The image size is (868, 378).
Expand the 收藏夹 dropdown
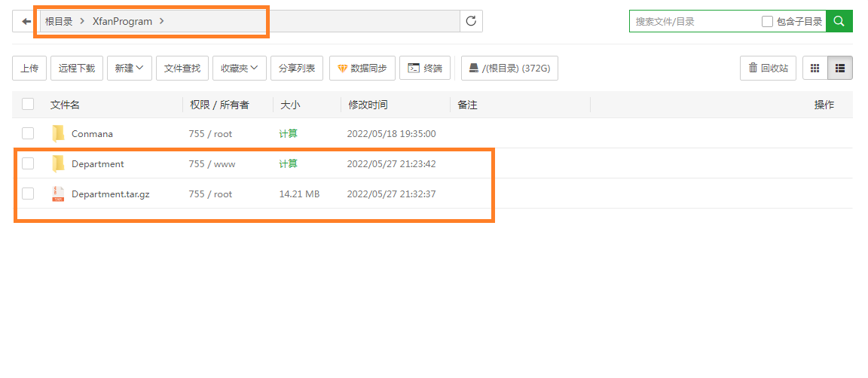240,68
